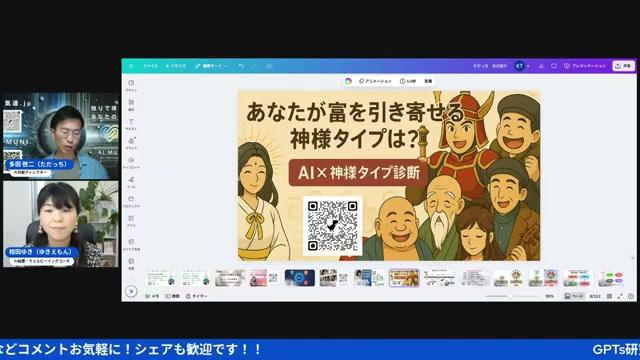Open the リサイズ (Resize) menu
This screenshot has width=640, height=360.
(x=176, y=66)
